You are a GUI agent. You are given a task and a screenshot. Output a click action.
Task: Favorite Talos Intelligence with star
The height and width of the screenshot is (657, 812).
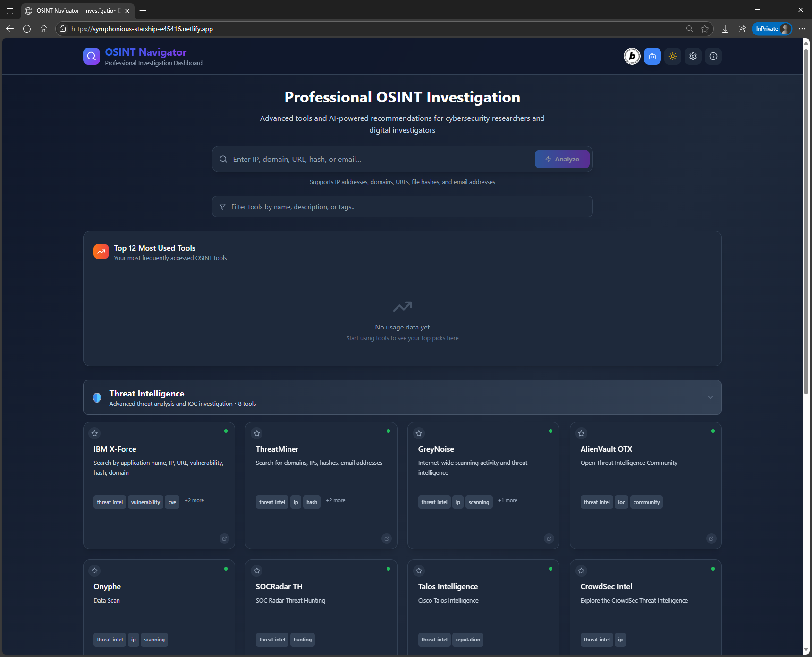click(419, 571)
